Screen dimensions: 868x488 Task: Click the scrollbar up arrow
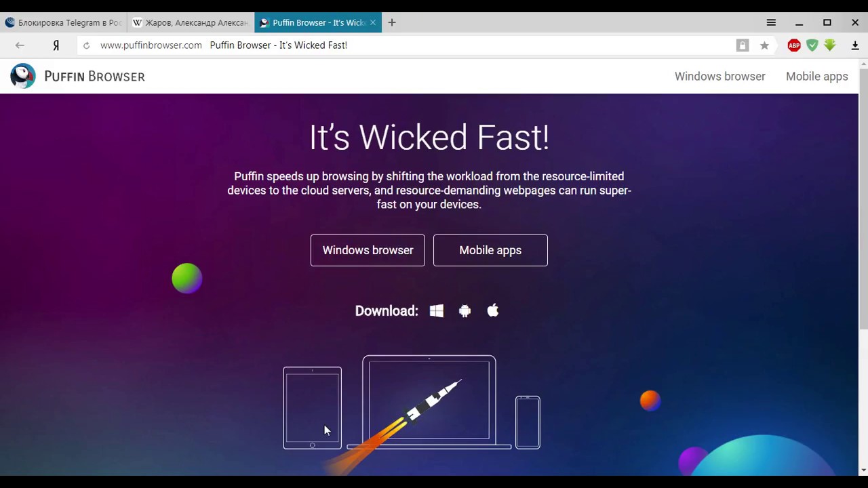(863, 64)
